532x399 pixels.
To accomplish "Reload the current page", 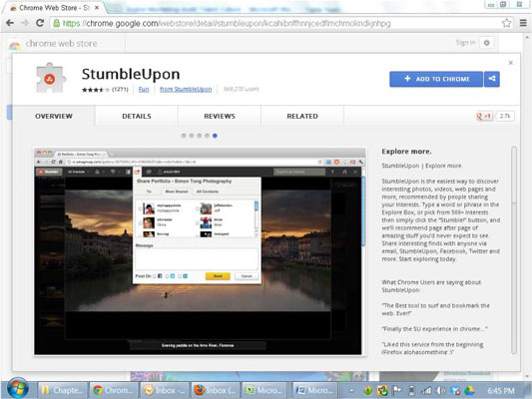I will pos(40,23).
